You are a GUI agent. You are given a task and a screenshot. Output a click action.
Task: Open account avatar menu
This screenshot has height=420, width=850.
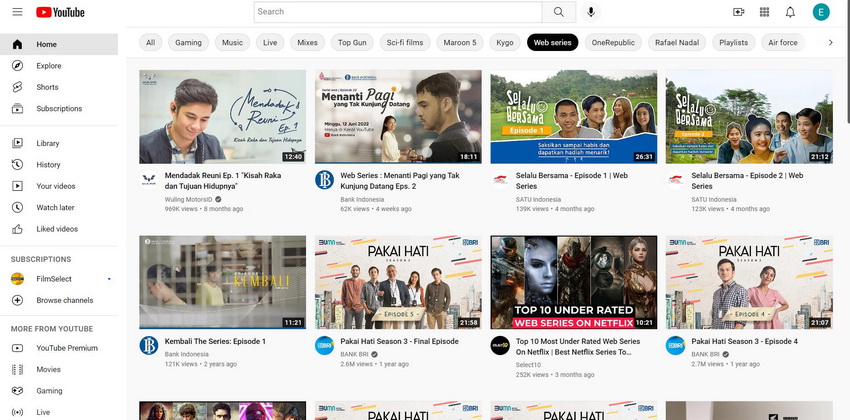coord(821,12)
